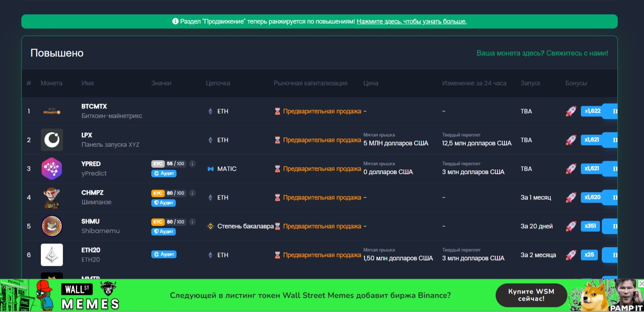The width and height of the screenshot is (644, 312).
Task: Click the rocket icon in SHMU row
Action: [571, 226]
